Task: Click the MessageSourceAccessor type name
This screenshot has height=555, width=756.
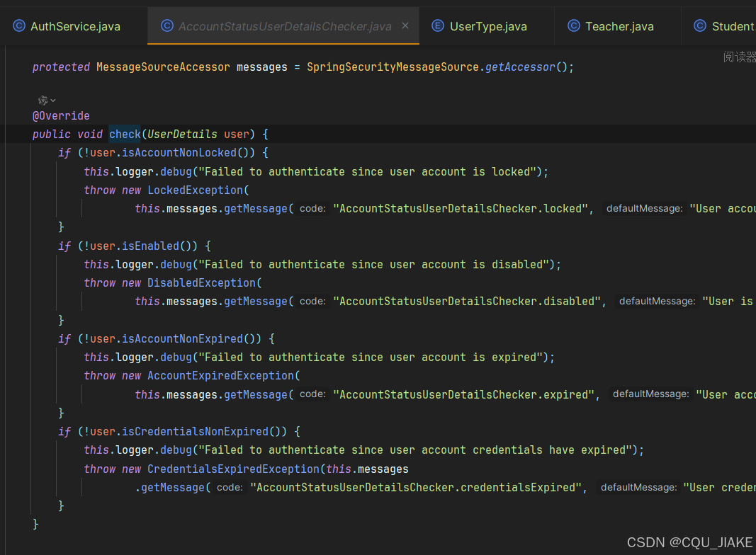Action: 163,67
